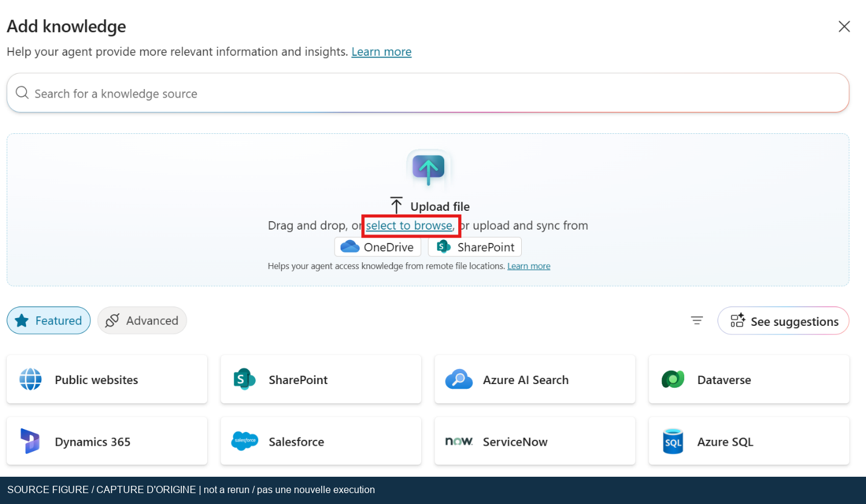Click the Azure SQL database icon

(x=673, y=441)
